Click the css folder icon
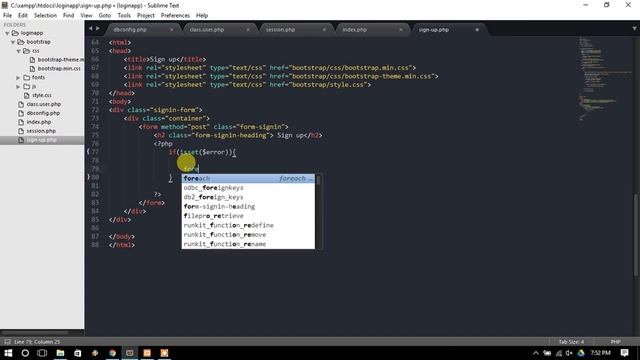Image resolution: width=640 pixels, height=360 pixels. tap(27, 51)
